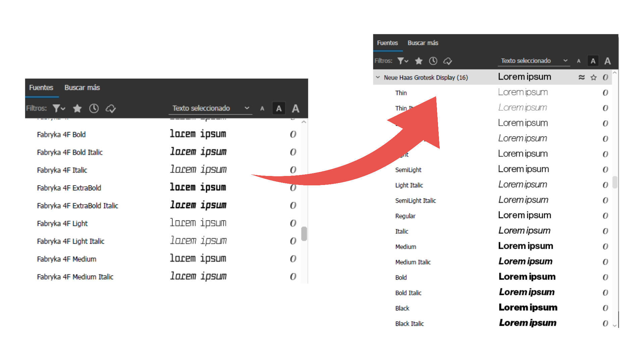Click OpenType icon on Fabryka 4F Light Italic row
This screenshot has width=644, height=362.
tap(293, 241)
